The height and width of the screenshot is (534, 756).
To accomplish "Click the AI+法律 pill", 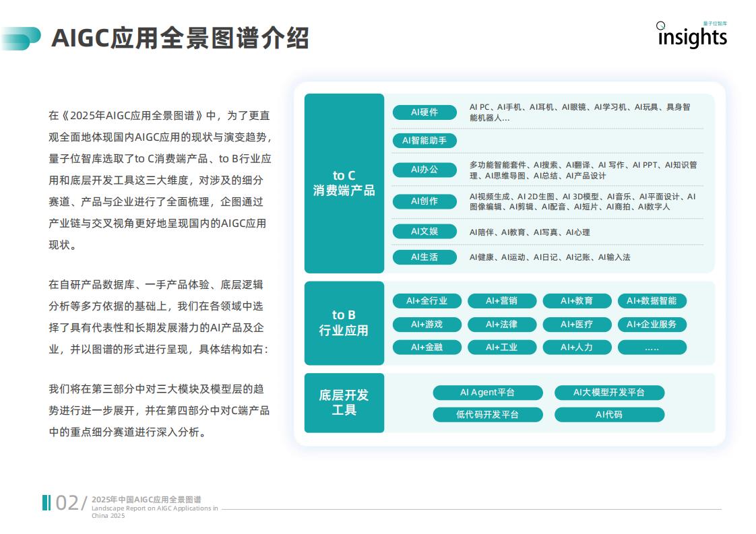I will (501, 325).
